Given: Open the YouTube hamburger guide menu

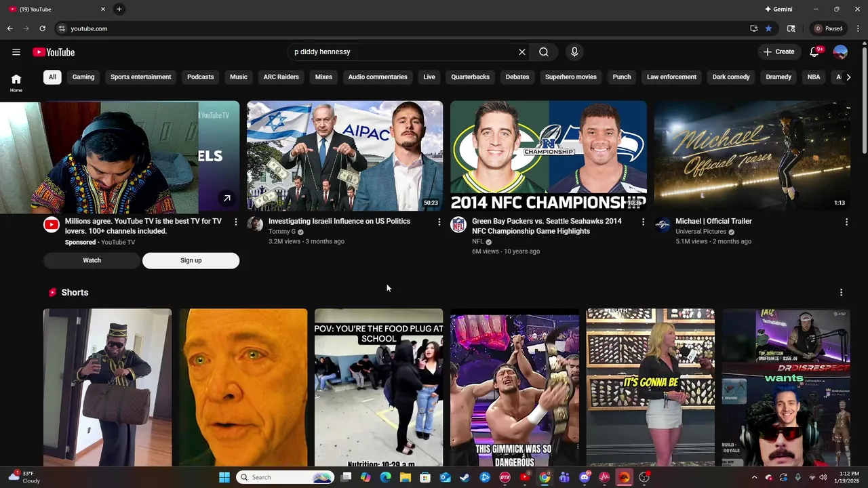Looking at the screenshot, I should coord(16,52).
